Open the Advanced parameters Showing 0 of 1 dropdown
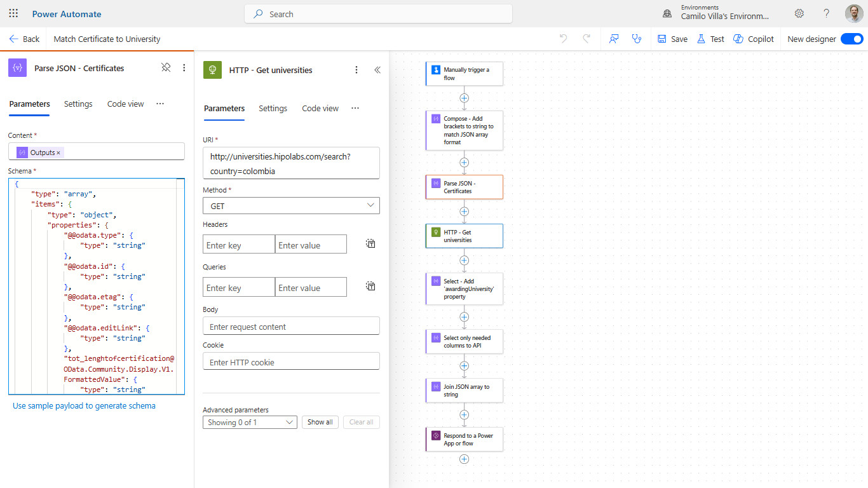The width and height of the screenshot is (868, 488). click(250, 422)
